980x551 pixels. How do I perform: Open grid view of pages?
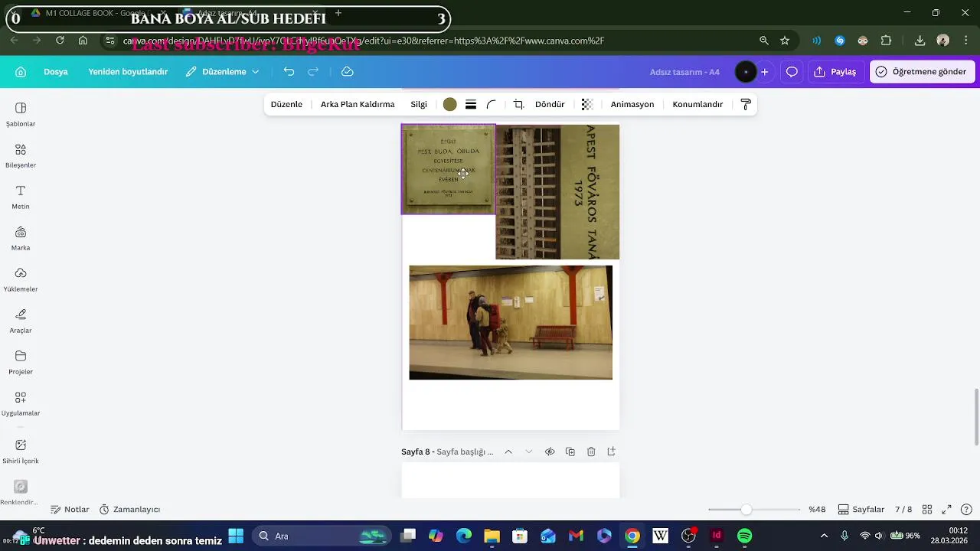[x=926, y=510]
